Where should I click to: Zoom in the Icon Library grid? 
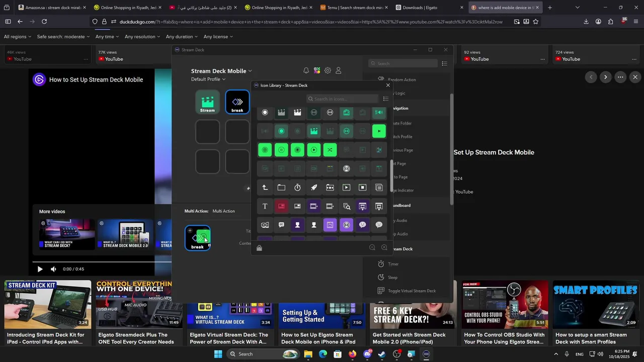(384, 247)
